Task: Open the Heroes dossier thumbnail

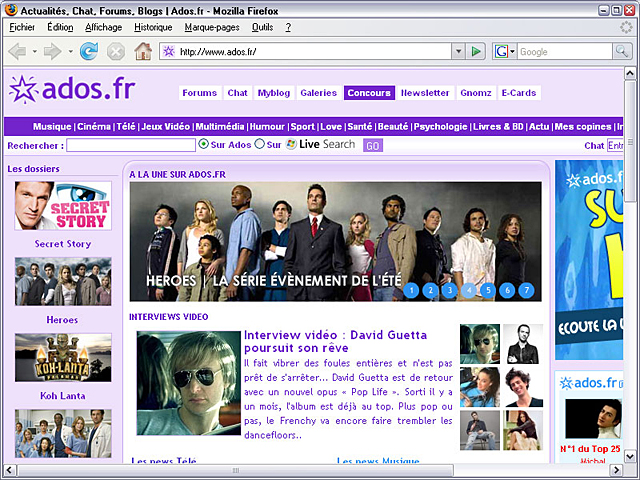Action: [63, 281]
